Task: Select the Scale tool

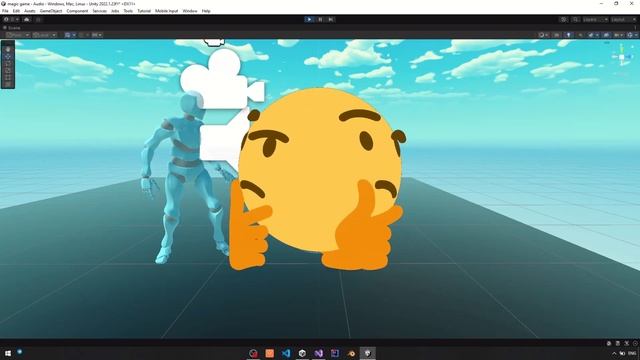Action: 8,70
